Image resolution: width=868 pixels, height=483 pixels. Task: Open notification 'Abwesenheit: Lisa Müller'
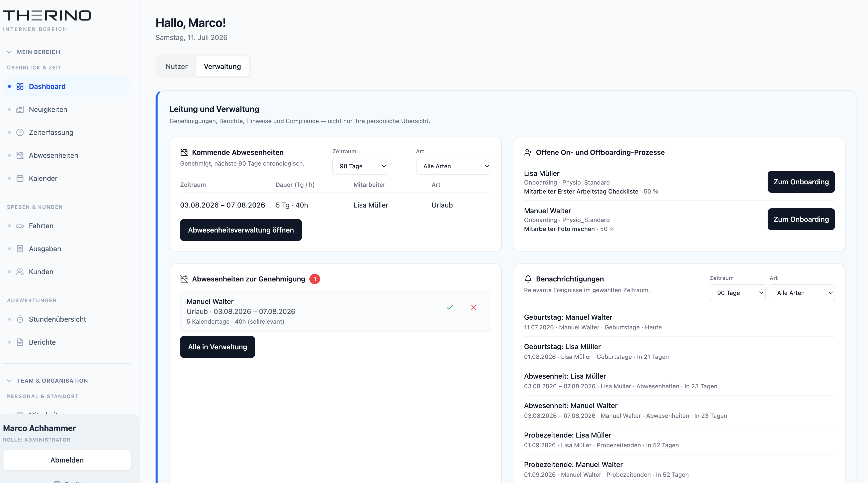pos(679,381)
